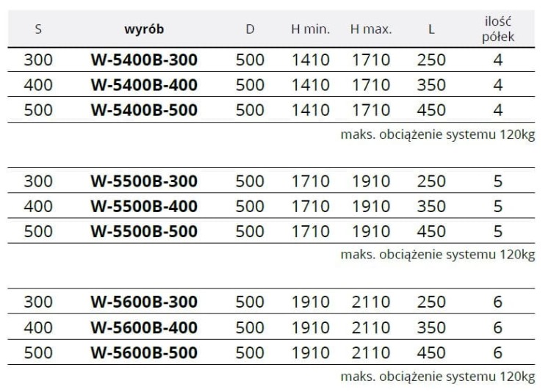
Task: Click the 'S' column header
Action: (x=38, y=30)
